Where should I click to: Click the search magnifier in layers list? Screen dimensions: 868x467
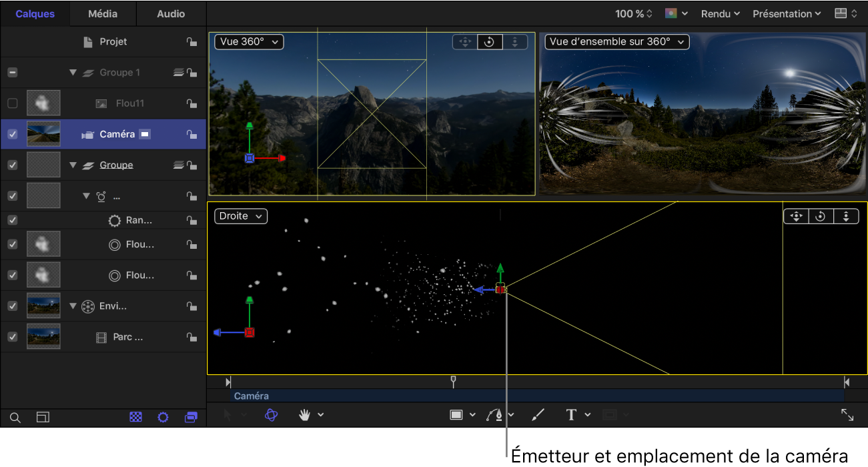click(x=15, y=418)
